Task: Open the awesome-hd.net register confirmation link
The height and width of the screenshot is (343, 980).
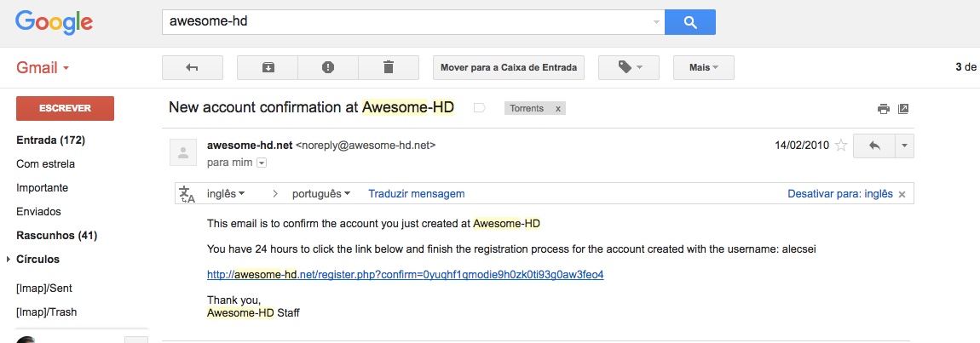Action: coord(406,274)
